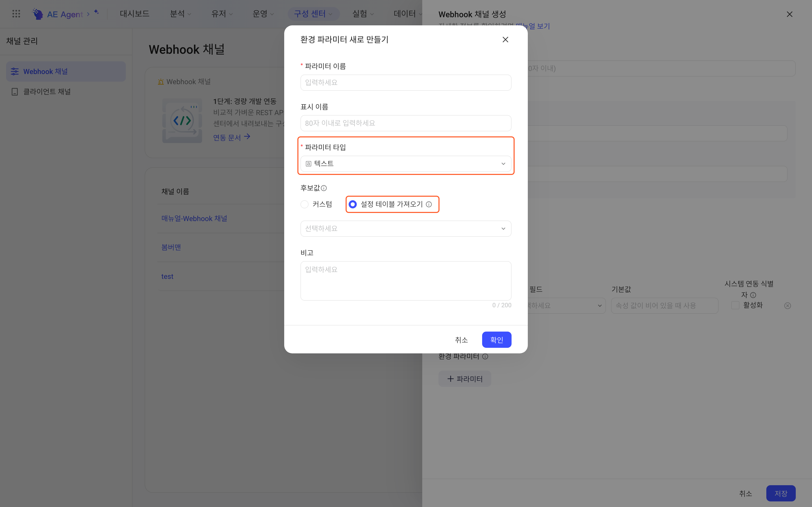Image resolution: width=812 pixels, height=507 pixels.
Task: Click the info icon next to 후보값
Action: click(x=324, y=188)
